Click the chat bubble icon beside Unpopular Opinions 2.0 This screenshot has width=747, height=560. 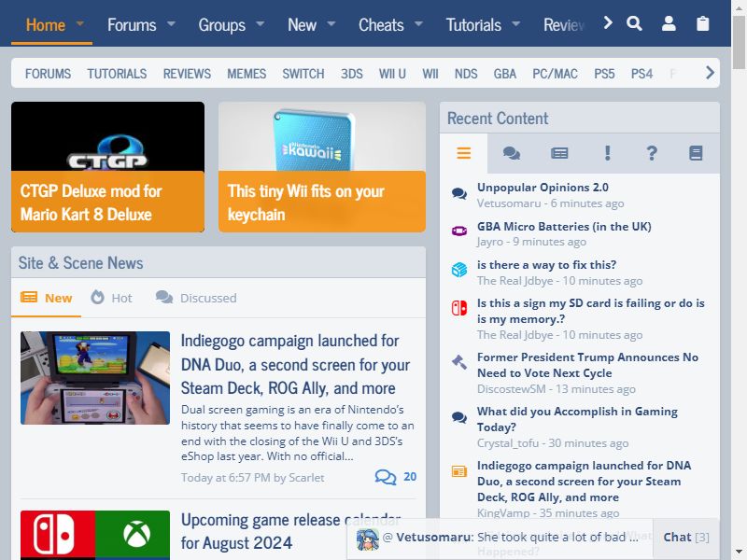pyautogui.click(x=459, y=194)
